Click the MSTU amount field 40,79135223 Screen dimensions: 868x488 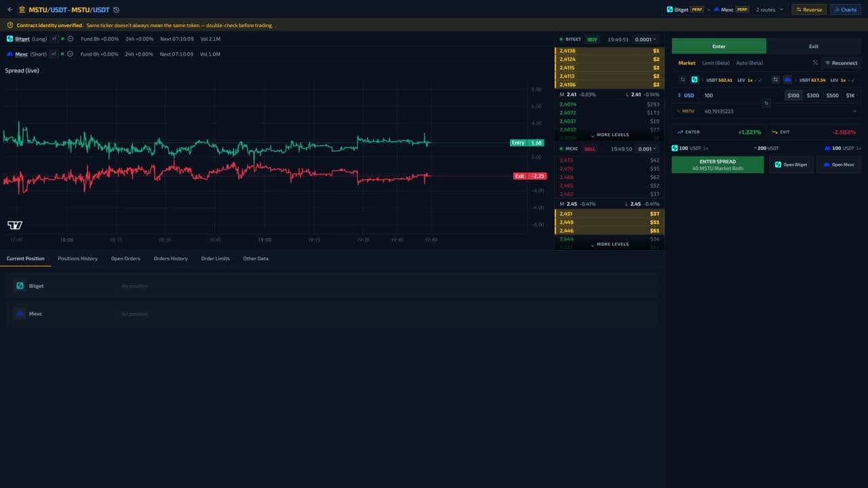(x=776, y=111)
